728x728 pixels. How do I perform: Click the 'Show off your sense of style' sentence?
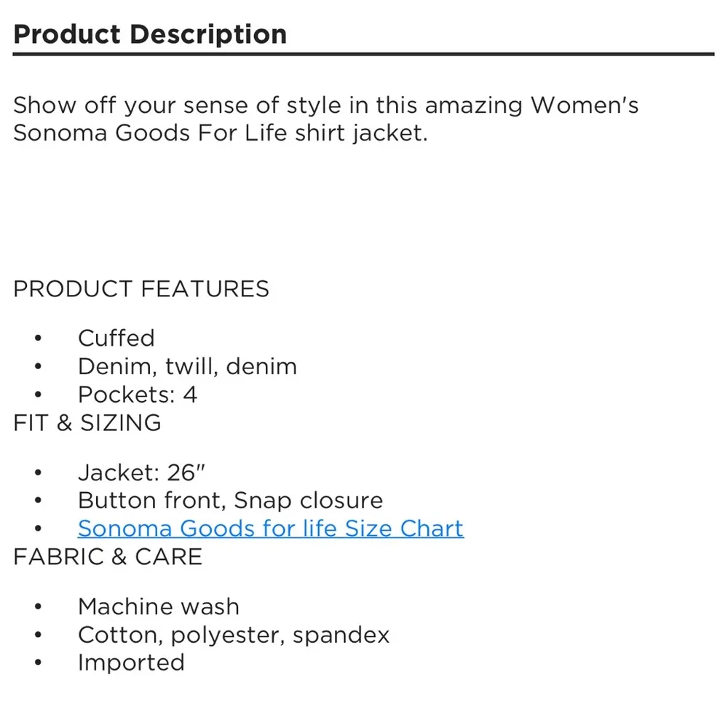coord(325,106)
